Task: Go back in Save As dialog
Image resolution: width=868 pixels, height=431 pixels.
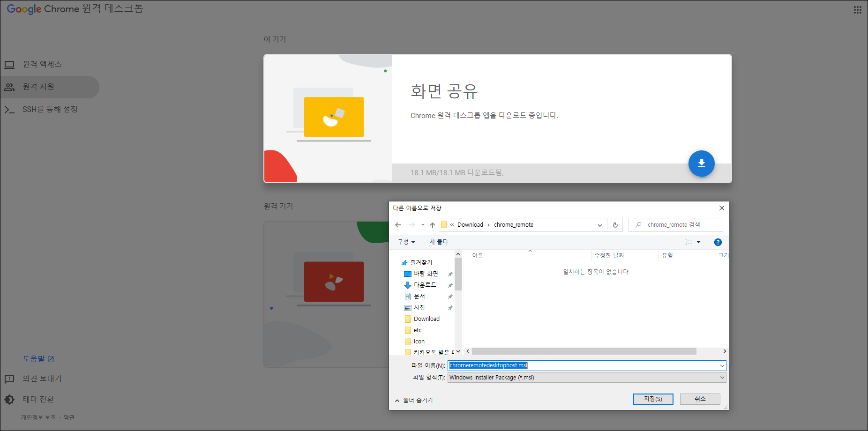Action: point(398,225)
